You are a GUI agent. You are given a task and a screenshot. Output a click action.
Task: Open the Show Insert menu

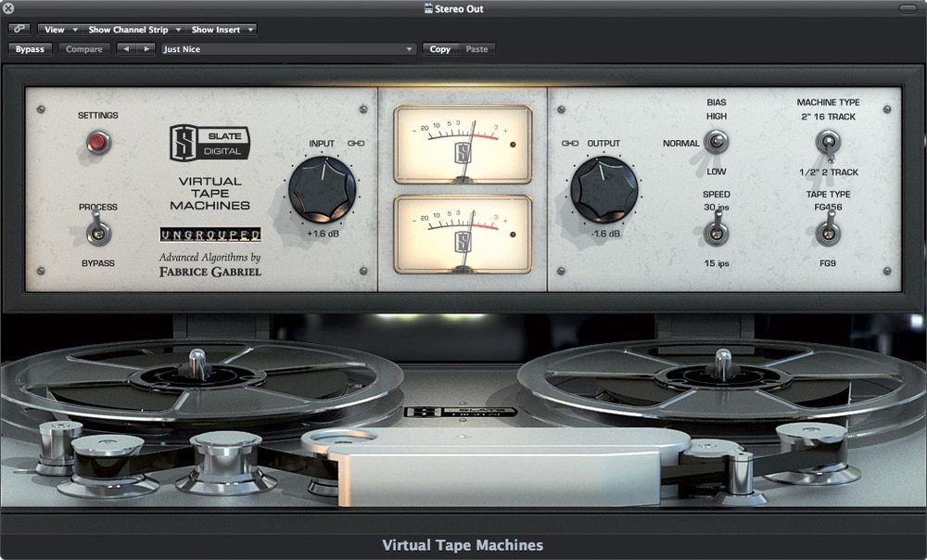tap(221, 29)
